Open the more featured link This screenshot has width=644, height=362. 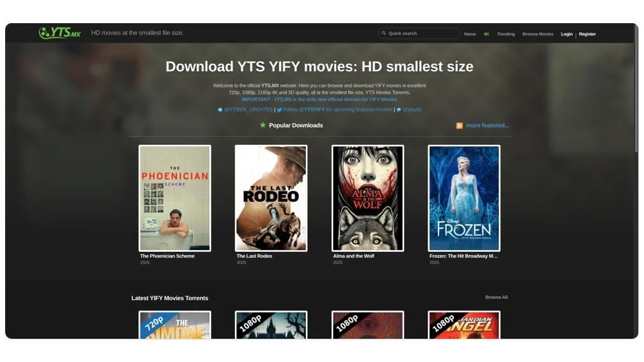point(488,126)
